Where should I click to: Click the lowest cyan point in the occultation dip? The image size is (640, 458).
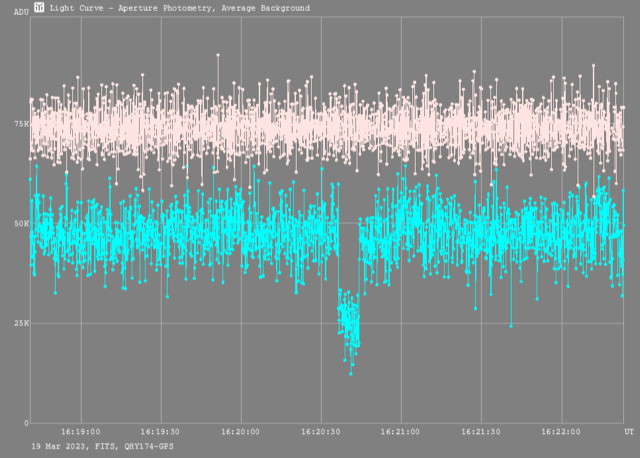click(x=351, y=374)
